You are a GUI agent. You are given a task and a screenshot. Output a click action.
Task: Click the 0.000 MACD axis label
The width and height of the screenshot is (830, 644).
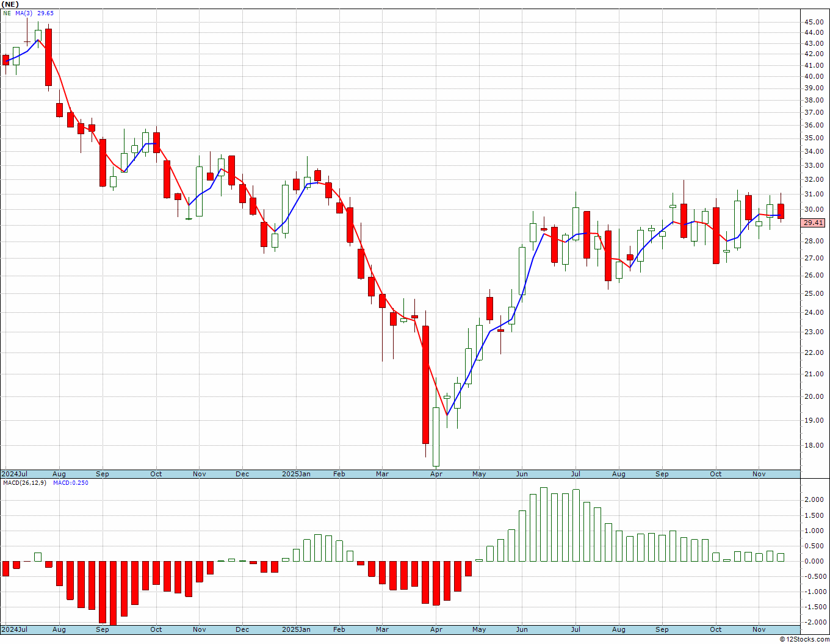click(x=815, y=561)
